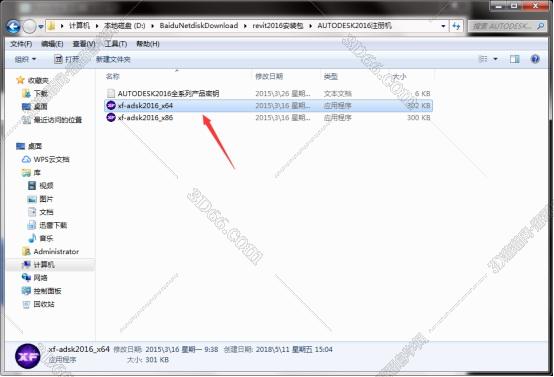This screenshot has width=554, height=377.
Task: Open 控制面板 in navigation pane
Action: pos(47,291)
